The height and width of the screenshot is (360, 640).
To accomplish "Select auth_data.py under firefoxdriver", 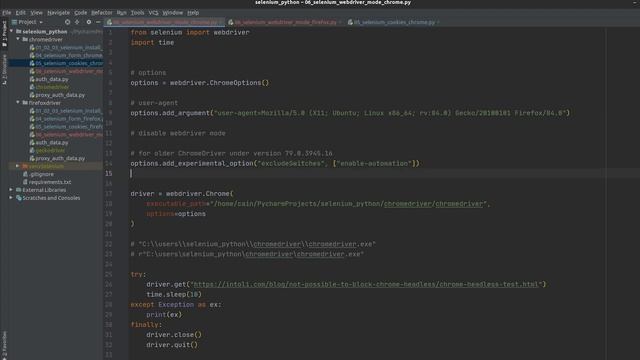I will pyautogui.click(x=52, y=142).
